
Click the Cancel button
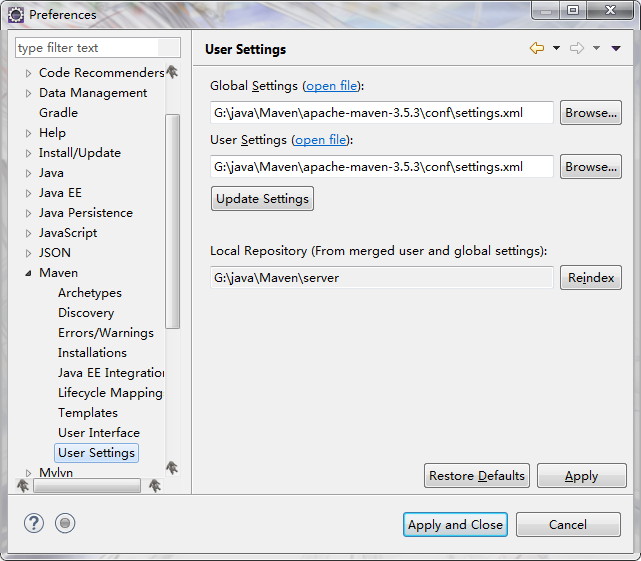[568, 525]
